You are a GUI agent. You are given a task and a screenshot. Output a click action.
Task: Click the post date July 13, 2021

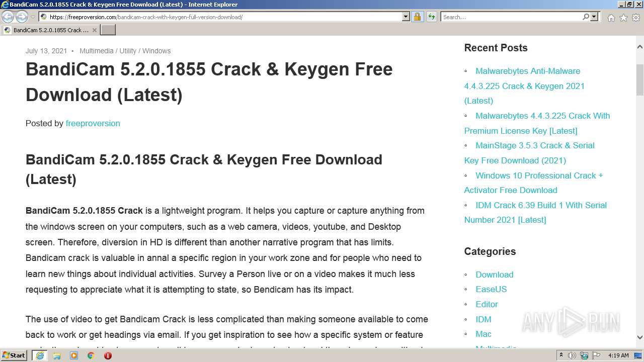coord(46,51)
